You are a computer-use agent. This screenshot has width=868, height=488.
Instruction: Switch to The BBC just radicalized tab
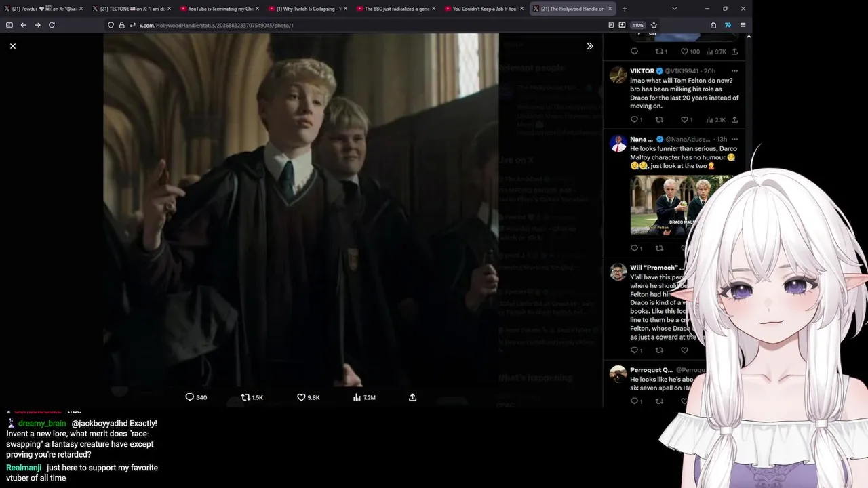[395, 9]
